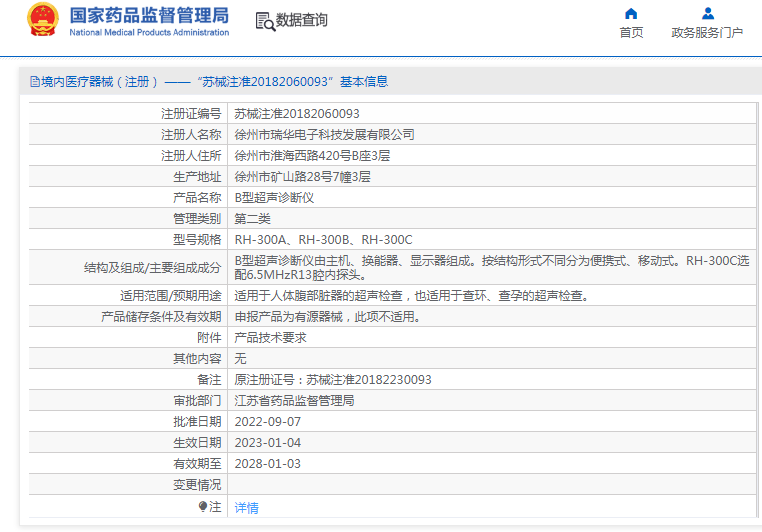Click the 徐州市瑞华电子科技发展有限公司 registrant name

pos(324,134)
